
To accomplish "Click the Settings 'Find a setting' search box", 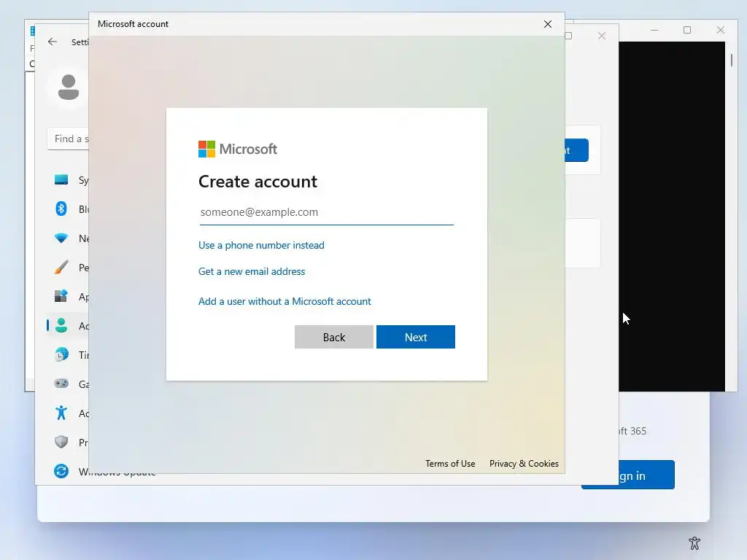I will (68, 139).
